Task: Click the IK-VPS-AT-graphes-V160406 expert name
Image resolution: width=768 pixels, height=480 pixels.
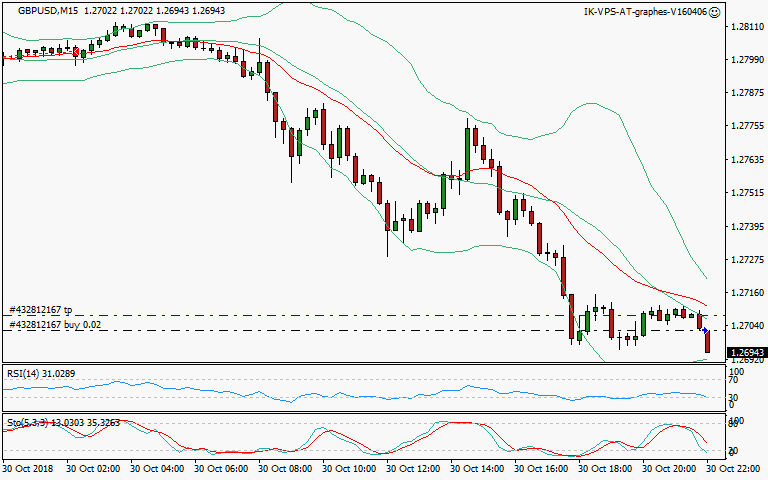Action: (x=645, y=12)
